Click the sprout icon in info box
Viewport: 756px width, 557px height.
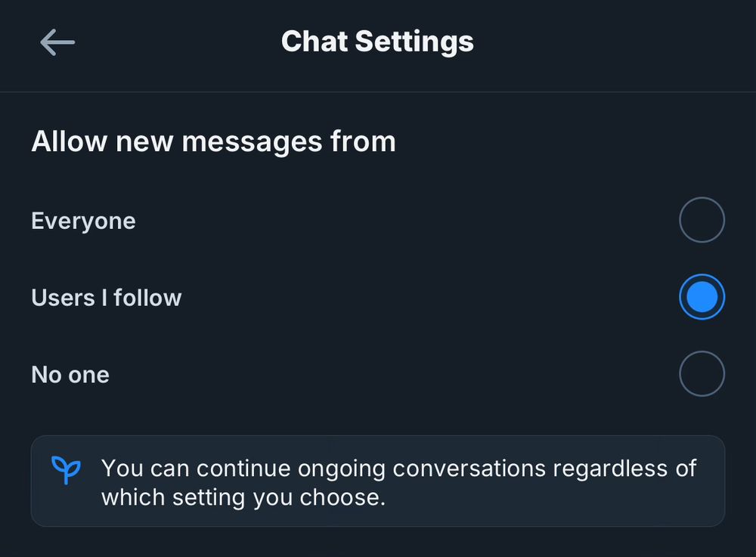(66, 470)
